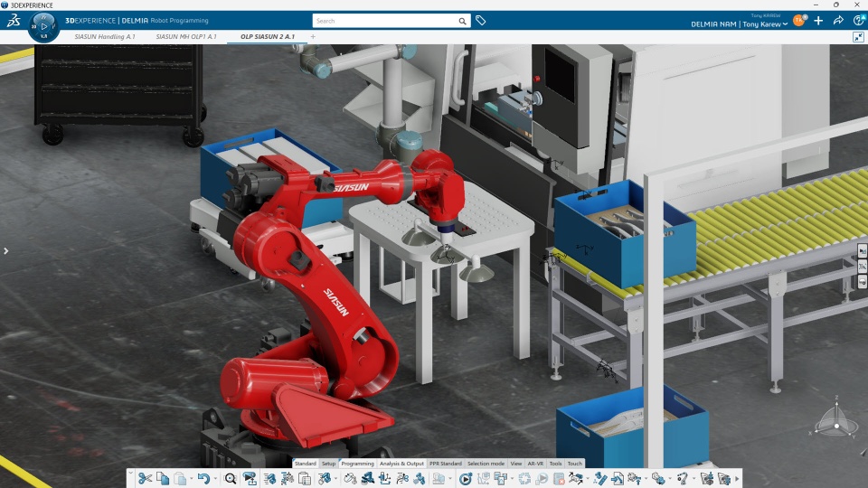868x488 pixels.
Task: Open the View toolbar section
Action: [516, 464]
